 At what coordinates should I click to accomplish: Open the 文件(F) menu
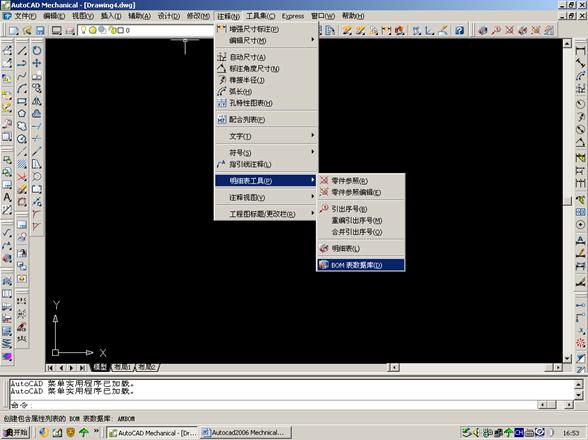(25, 16)
